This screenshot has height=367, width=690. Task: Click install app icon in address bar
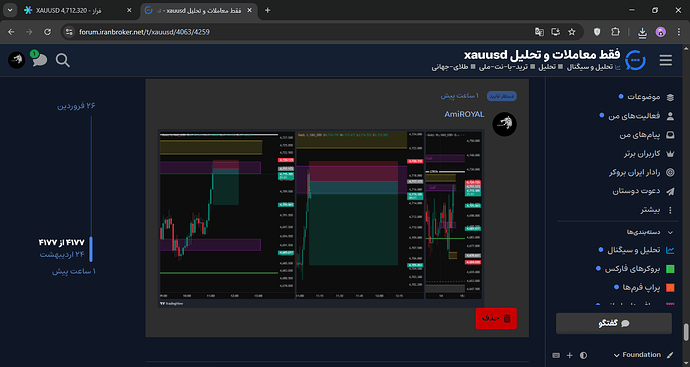pos(555,32)
